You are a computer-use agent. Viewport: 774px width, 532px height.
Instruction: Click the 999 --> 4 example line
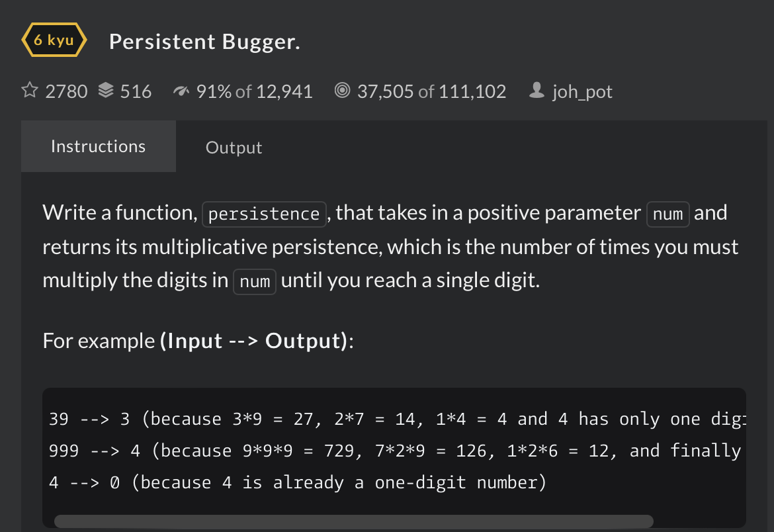coord(394,451)
